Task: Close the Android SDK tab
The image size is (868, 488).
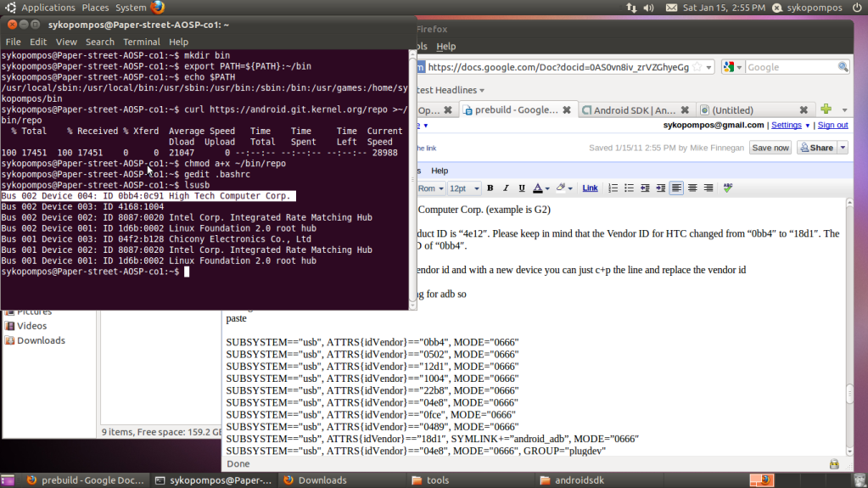Action: [x=685, y=110]
